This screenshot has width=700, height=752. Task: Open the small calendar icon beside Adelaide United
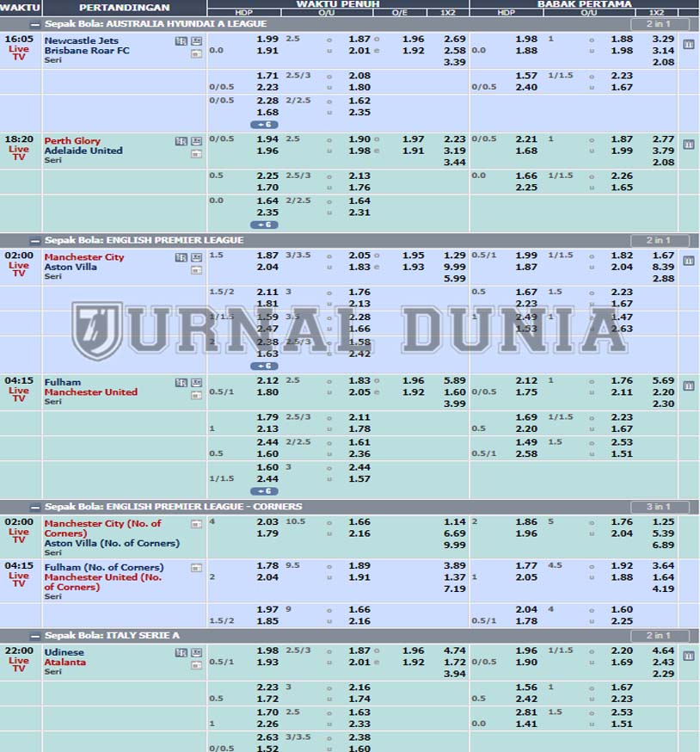[x=196, y=154]
